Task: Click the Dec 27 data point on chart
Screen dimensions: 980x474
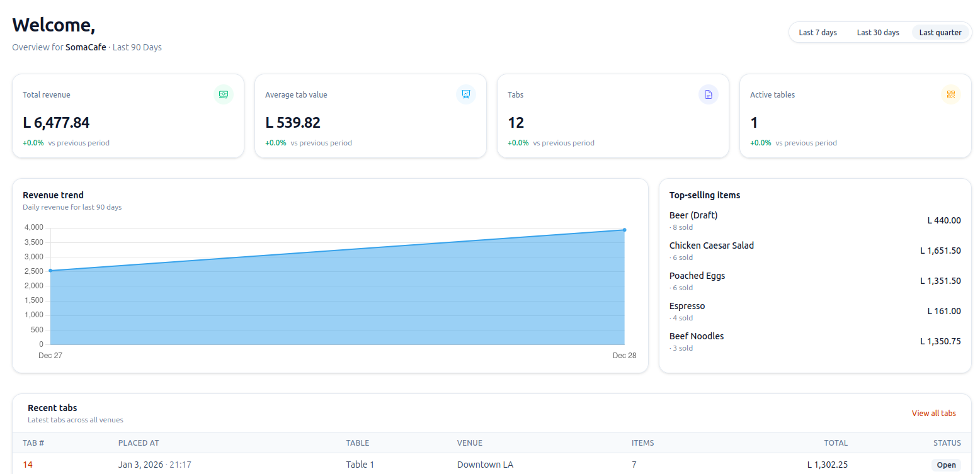Action: (50, 271)
